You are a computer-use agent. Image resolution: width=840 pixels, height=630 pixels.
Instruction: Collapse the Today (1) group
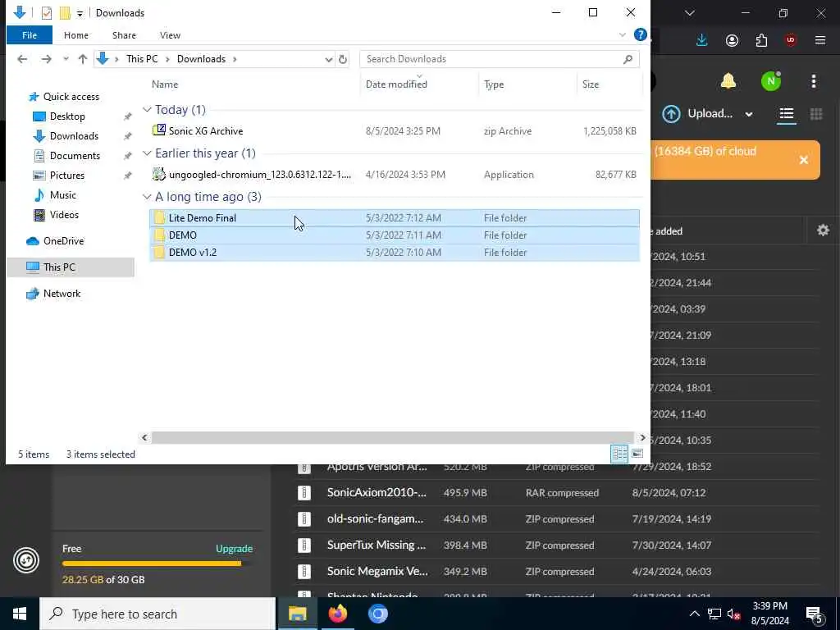click(147, 109)
